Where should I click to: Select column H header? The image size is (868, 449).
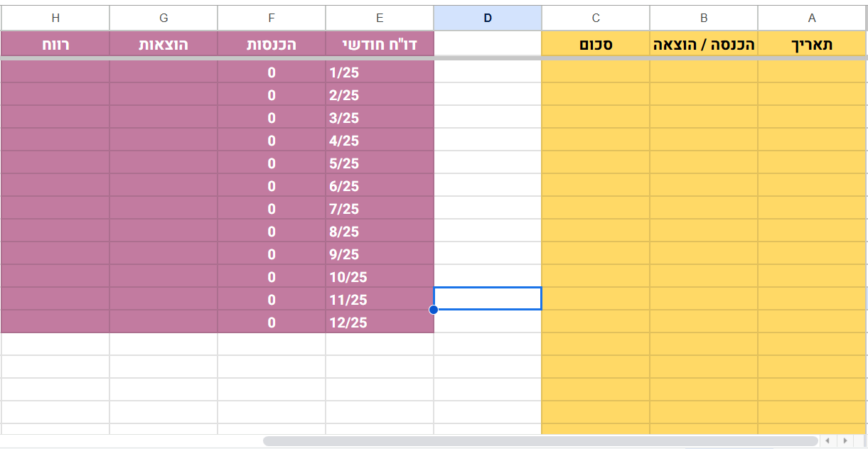coord(55,18)
